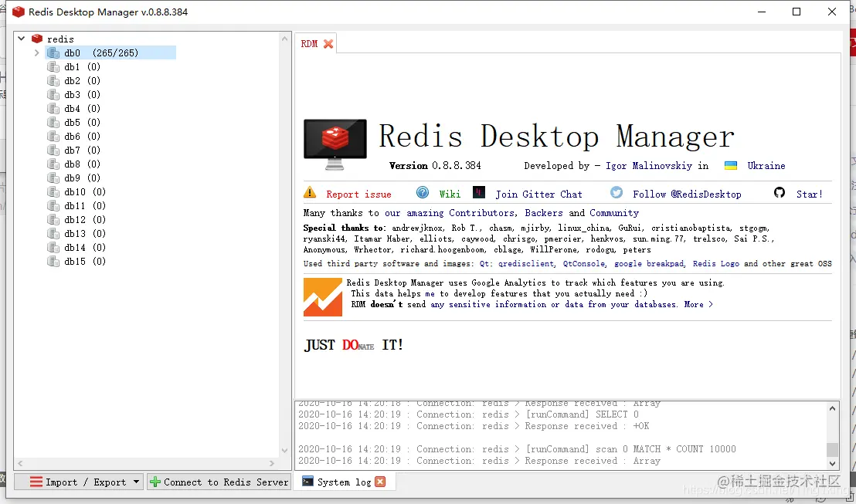Click the tree panel scroll up arrow
Image resolution: width=856 pixels, height=504 pixels.
pyautogui.click(x=284, y=39)
